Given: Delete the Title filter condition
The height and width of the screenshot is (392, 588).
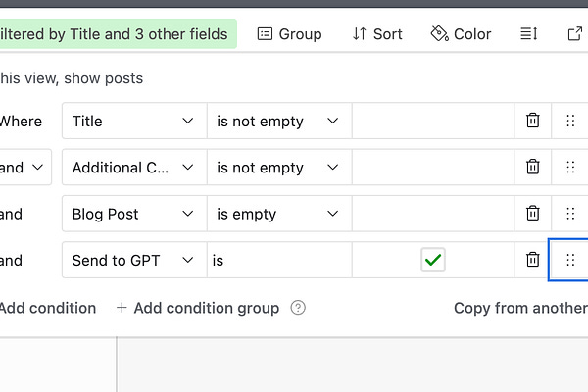Looking at the screenshot, I should [532, 121].
